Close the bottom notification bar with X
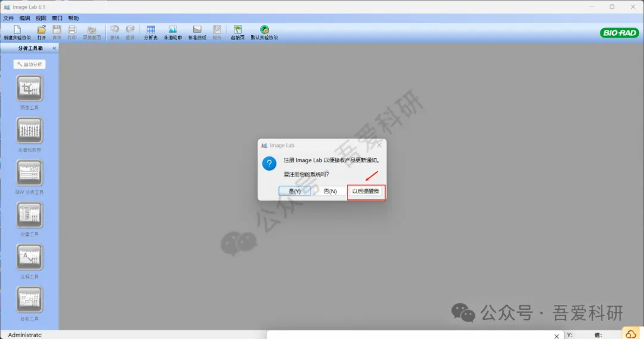Image resolution: width=644 pixels, height=339 pixels. 556,335
